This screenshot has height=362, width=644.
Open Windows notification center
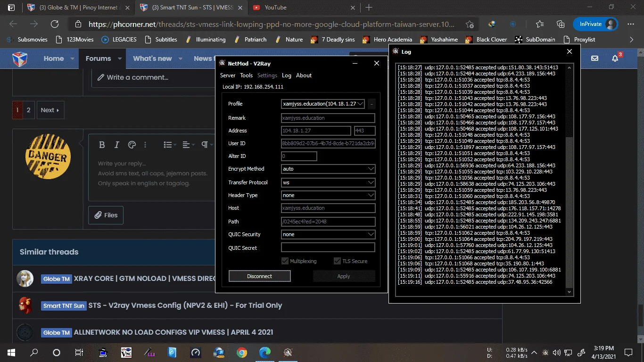click(x=628, y=352)
